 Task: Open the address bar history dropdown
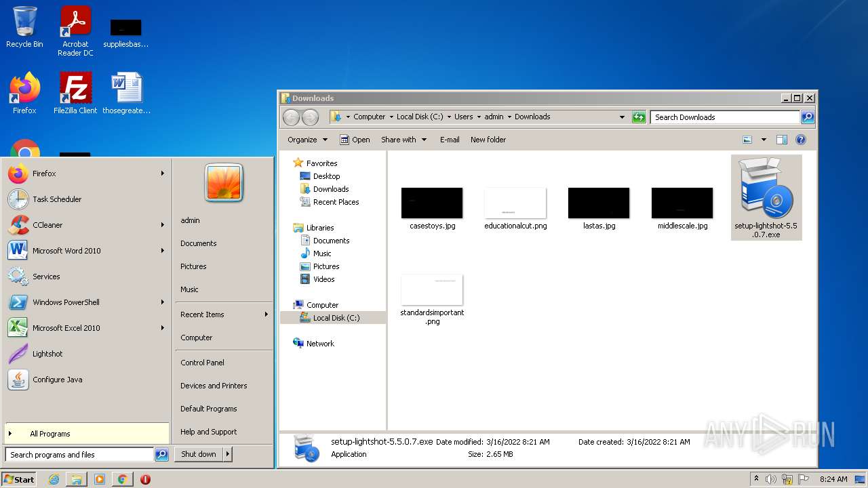622,117
